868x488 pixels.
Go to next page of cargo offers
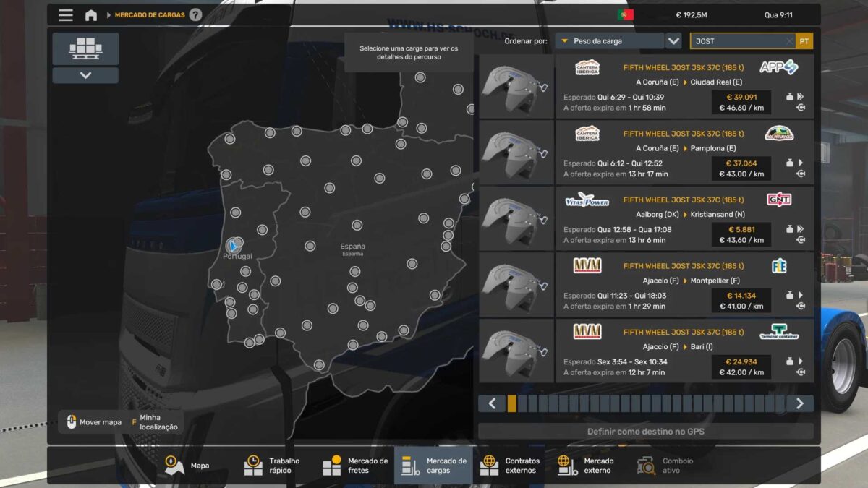(x=799, y=403)
